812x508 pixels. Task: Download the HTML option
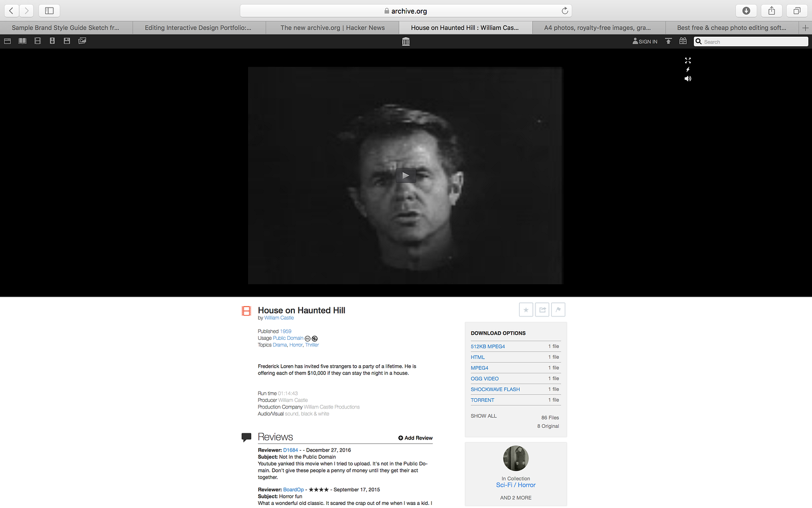[x=478, y=357]
